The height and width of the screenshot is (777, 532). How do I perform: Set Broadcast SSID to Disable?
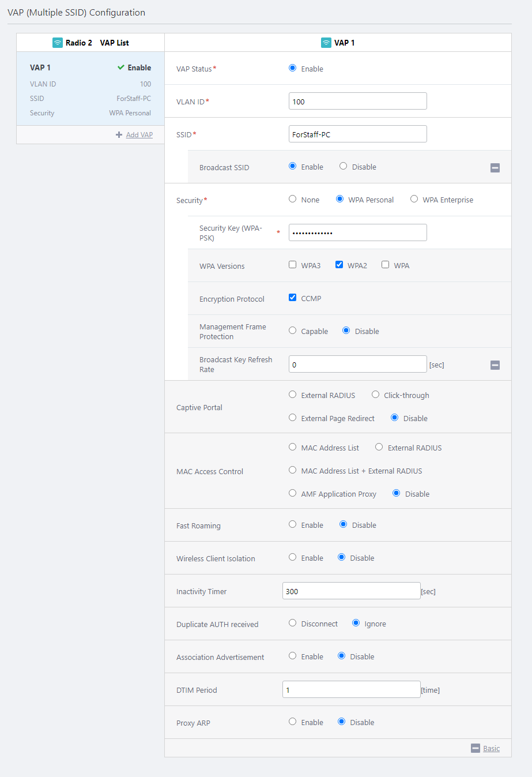click(x=344, y=166)
